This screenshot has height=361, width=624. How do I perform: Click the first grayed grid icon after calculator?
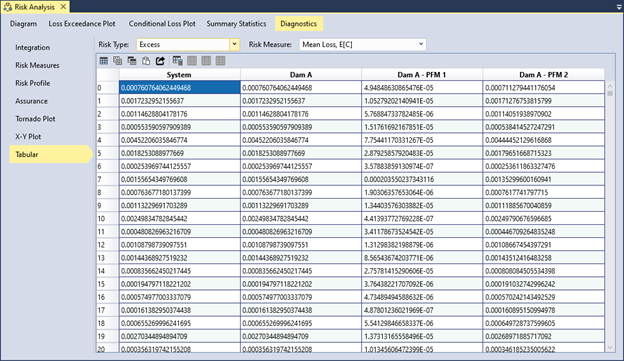click(192, 60)
